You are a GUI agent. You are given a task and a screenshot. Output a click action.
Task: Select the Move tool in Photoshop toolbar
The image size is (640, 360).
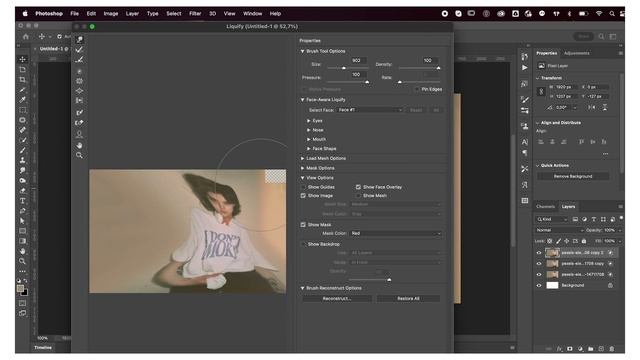pos(23,60)
